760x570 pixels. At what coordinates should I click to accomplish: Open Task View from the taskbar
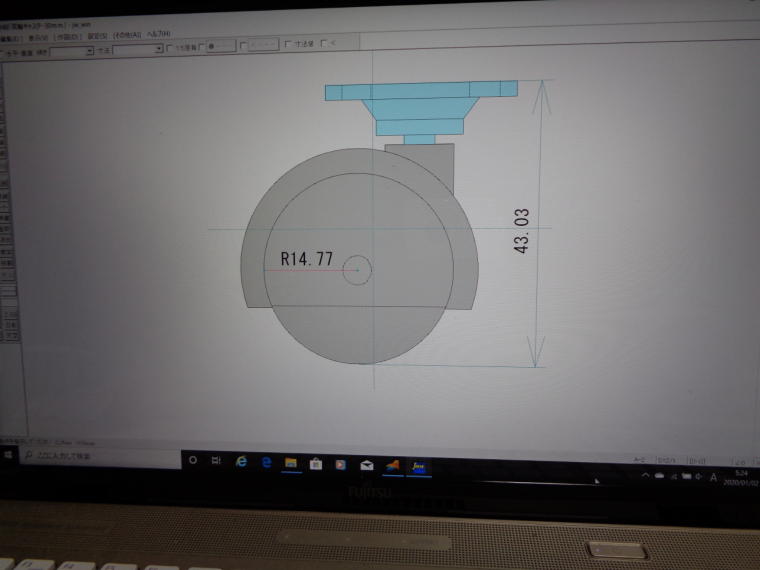click(x=216, y=460)
